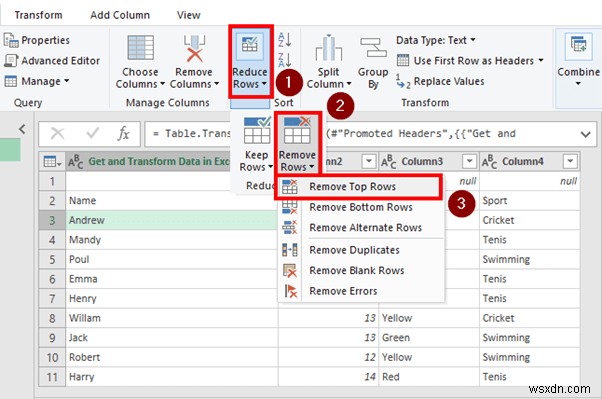Select row number 11 header
This screenshot has height=399, width=602.
click(52, 377)
